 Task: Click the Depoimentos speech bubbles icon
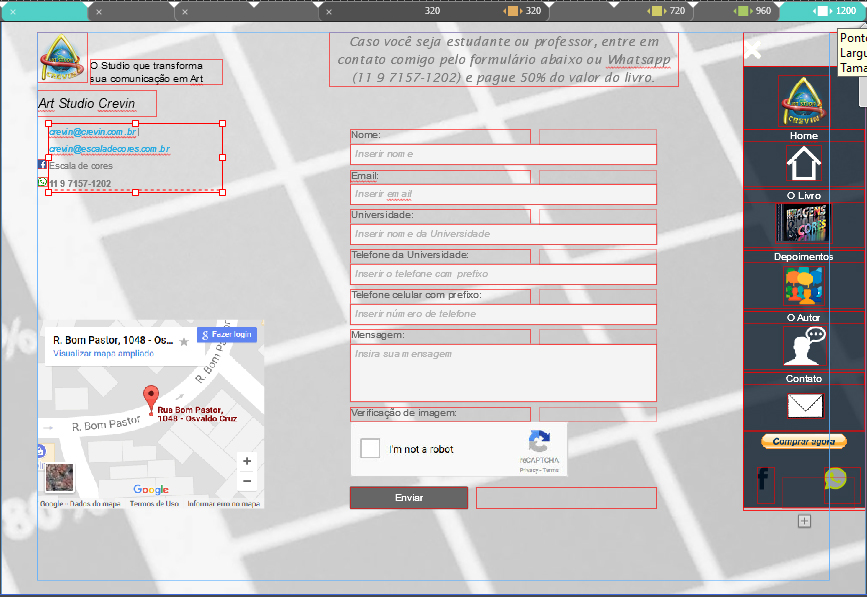[x=803, y=285]
